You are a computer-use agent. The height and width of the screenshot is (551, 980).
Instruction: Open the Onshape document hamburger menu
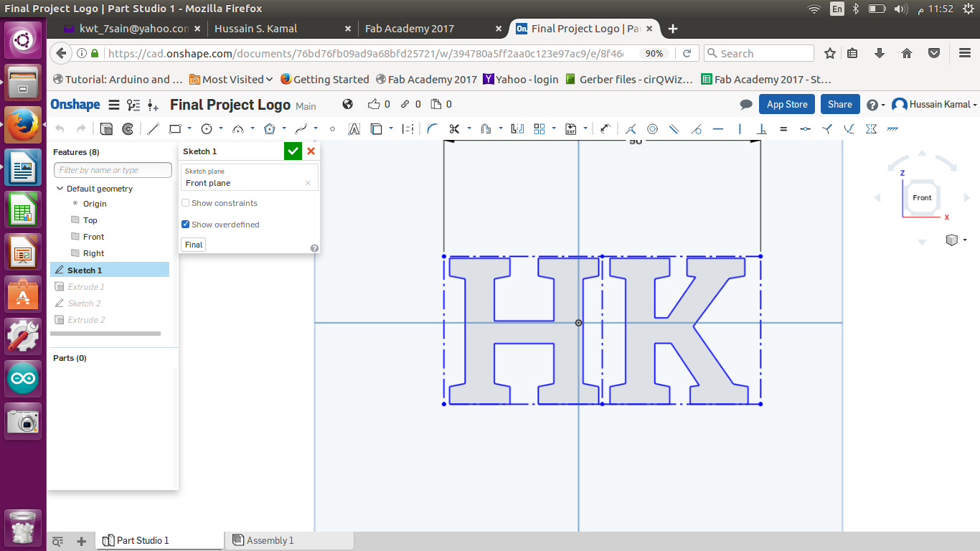[113, 105]
